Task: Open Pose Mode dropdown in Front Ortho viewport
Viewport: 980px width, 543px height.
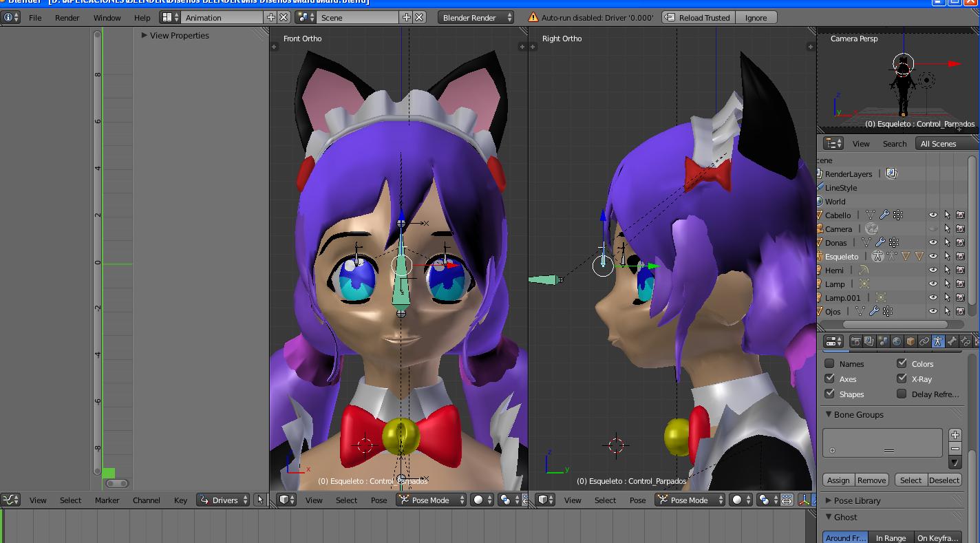Action: (x=432, y=500)
